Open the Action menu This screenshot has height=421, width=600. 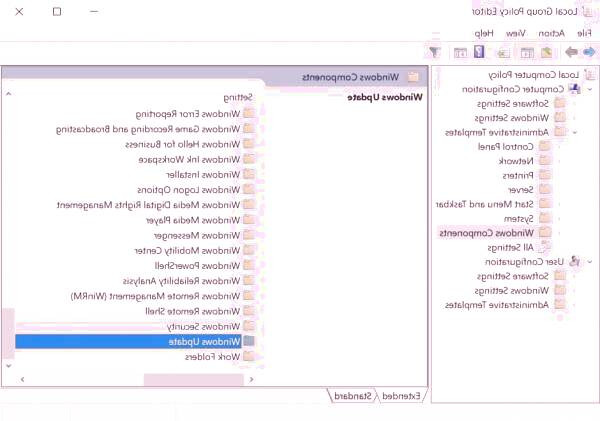[551, 33]
